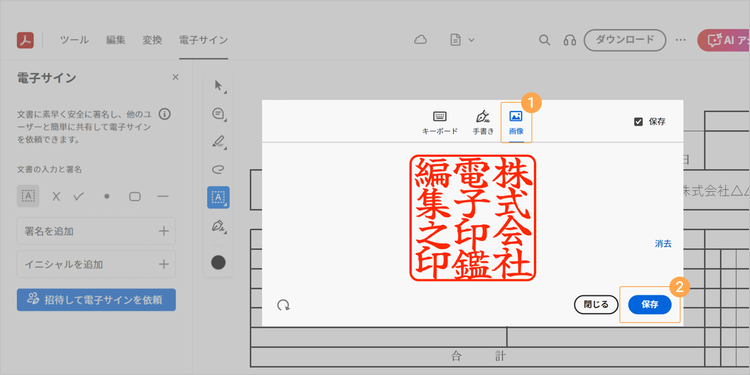Select the arrow selection tool

(x=218, y=86)
